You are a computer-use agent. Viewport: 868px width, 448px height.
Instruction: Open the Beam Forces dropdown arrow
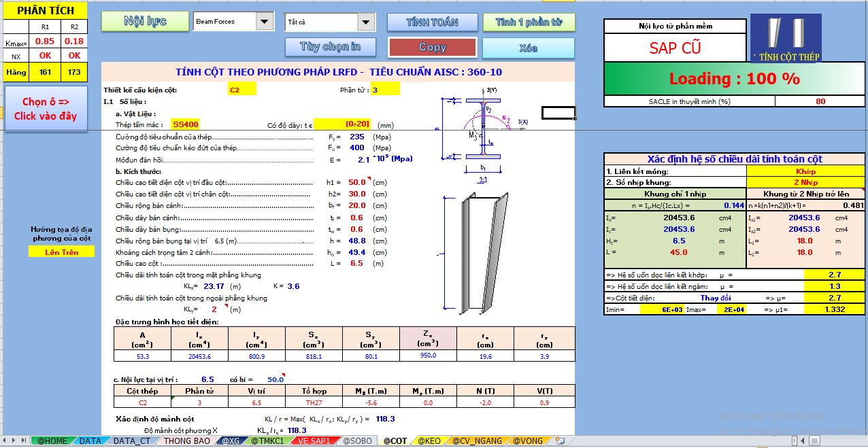(265, 22)
